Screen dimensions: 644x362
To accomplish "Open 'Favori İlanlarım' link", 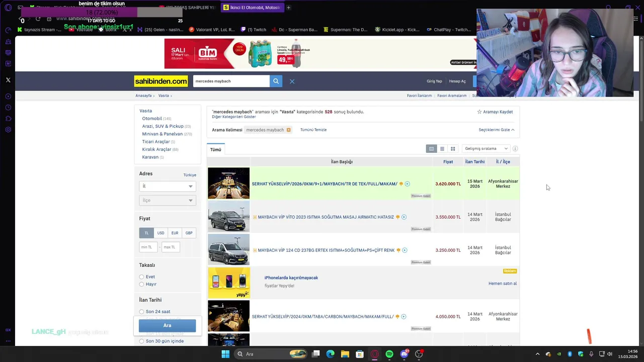I will click(419, 96).
